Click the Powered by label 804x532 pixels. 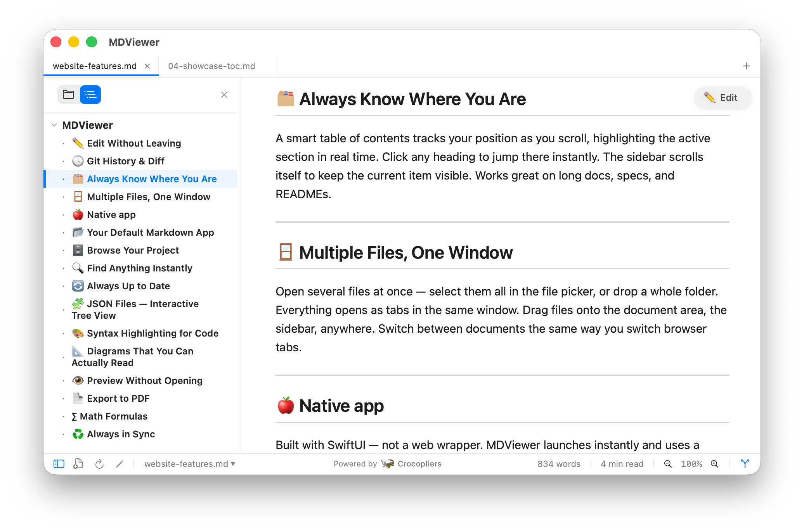(x=355, y=464)
